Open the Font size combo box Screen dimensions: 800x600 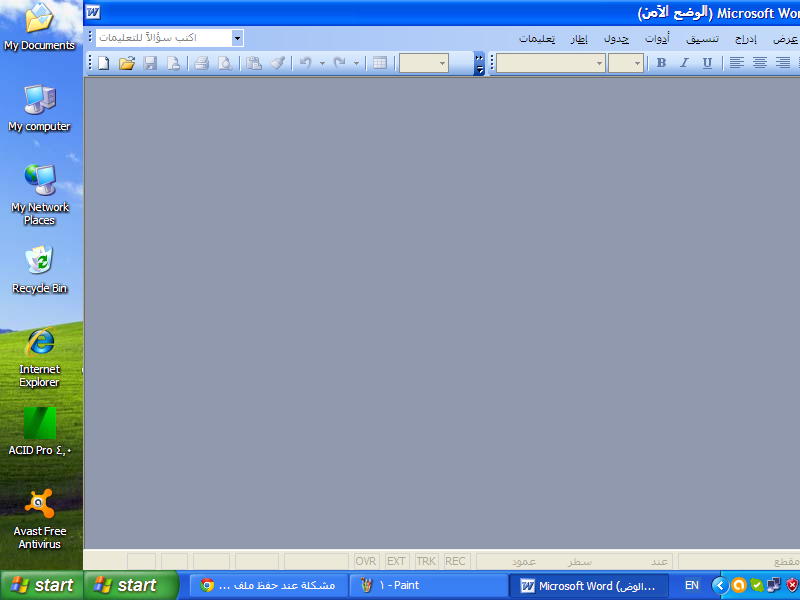(626, 63)
